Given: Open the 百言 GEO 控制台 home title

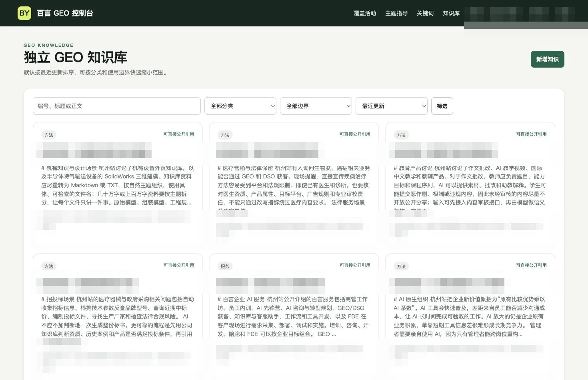Looking at the screenshot, I should (x=65, y=13).
